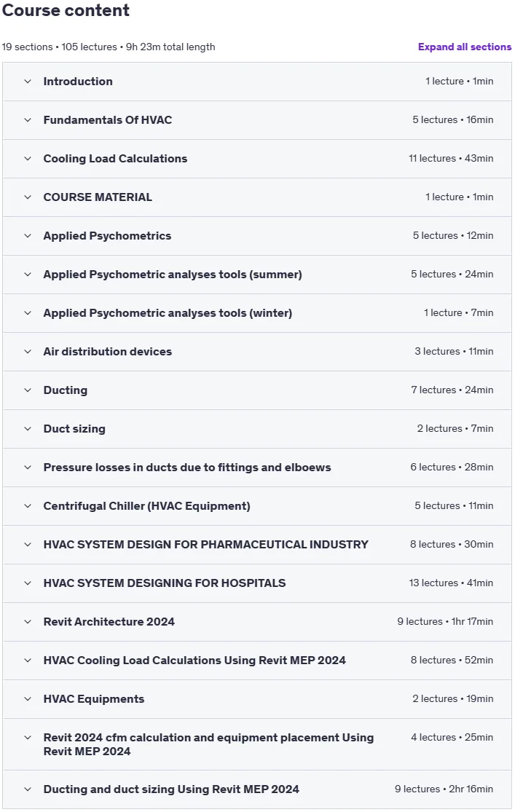Expand all sections of the course
515x812 pixels.
pyautogui.click(x=464, y=47)
